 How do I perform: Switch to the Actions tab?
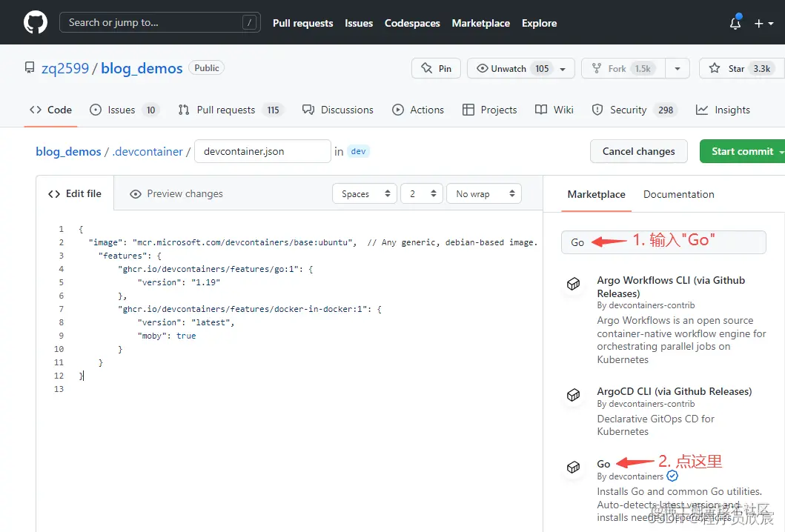click(418, 110)
